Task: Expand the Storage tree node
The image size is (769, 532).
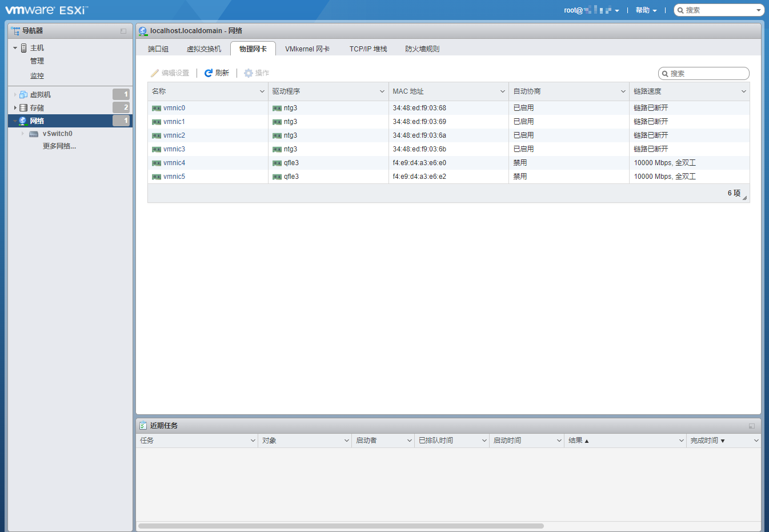Action: [x=15, y=108]
